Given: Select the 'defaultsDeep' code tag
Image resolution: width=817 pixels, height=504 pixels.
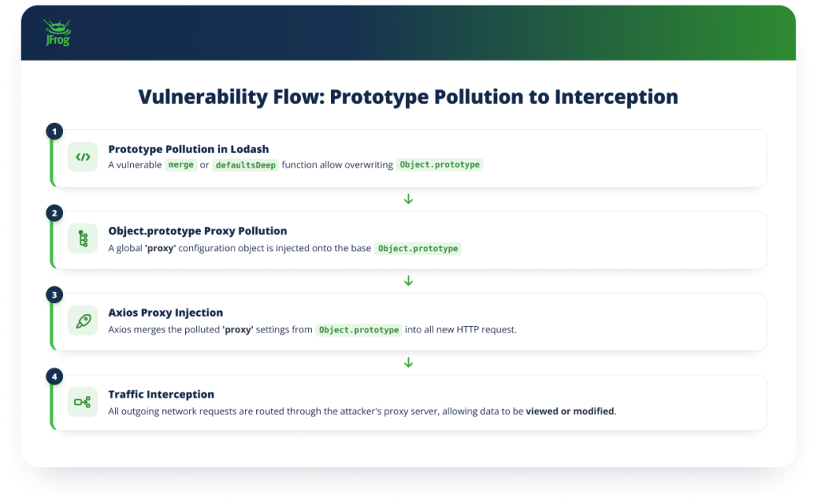Looking at the screenshot, I should 246,165.
